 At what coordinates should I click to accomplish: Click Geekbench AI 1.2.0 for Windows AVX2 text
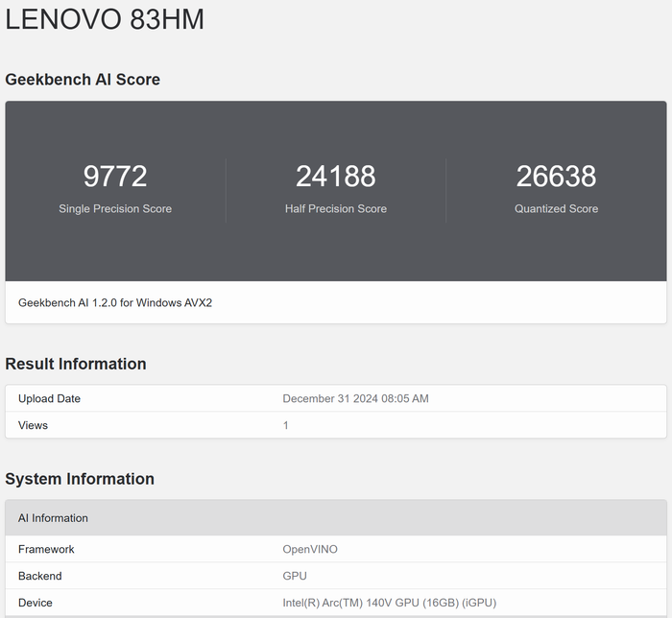coord(115,303)
